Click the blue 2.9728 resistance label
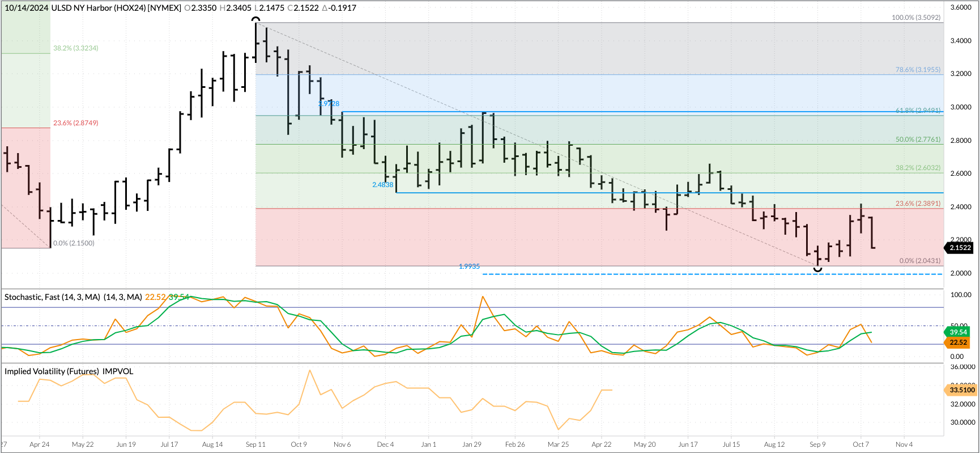The image size is (980, 453). click(329, 104)
